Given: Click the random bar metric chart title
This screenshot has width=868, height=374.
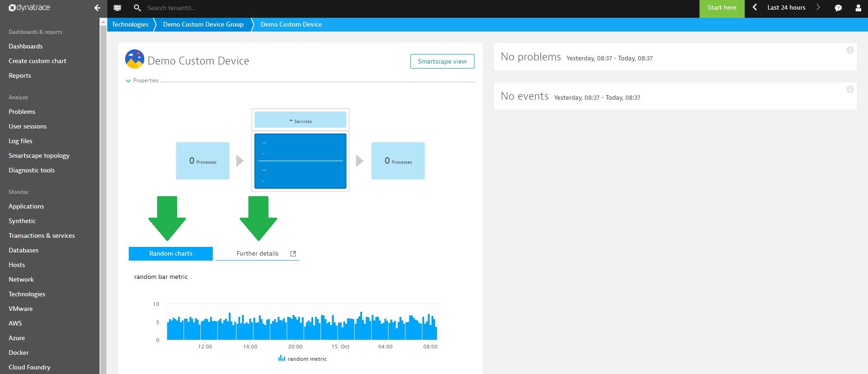Looking at the screenshot, I should (161, 277).
